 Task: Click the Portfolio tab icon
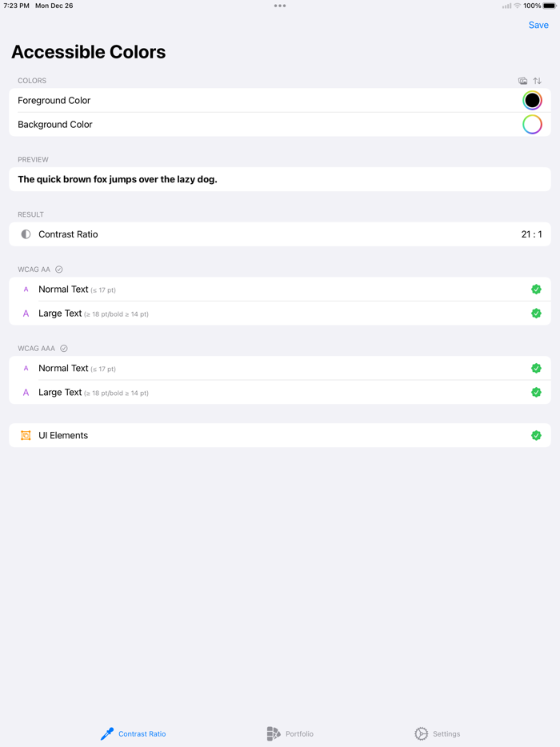(272, 733)
